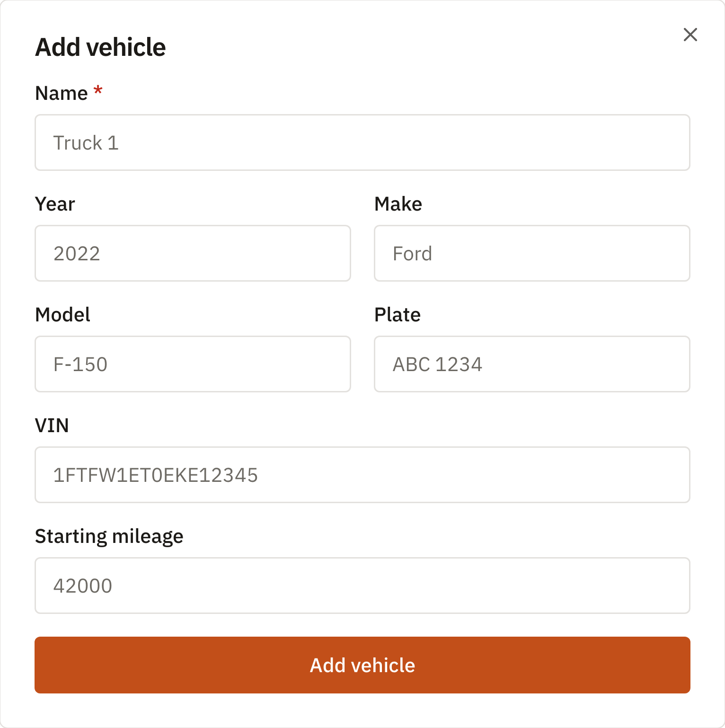Click the Name field label
This screenshot has width=725, height=728.
(x=62, y=93)
